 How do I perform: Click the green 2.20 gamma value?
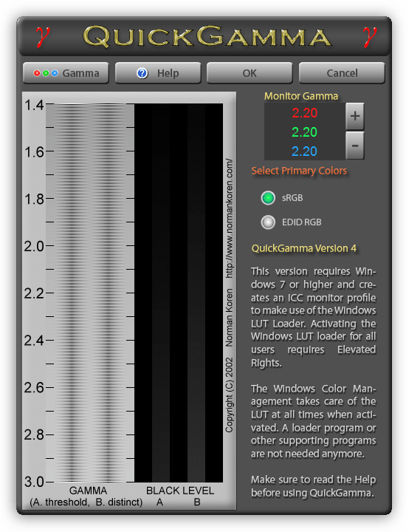305,132
